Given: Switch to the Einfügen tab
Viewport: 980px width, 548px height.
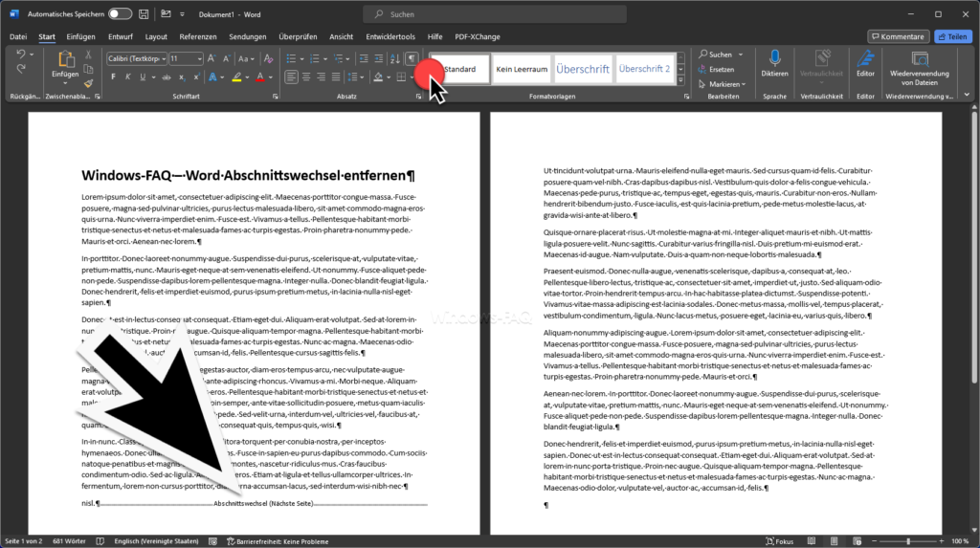Looking at the screenshot, I should (x=80, y=36).
